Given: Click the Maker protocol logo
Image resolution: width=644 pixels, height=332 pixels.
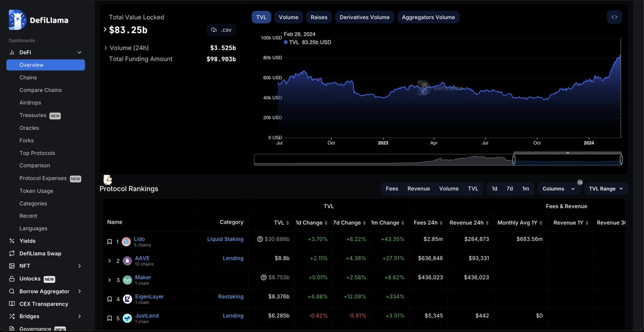Looking at the screenshot, I should pyautogui.click(x=127, y=280).
